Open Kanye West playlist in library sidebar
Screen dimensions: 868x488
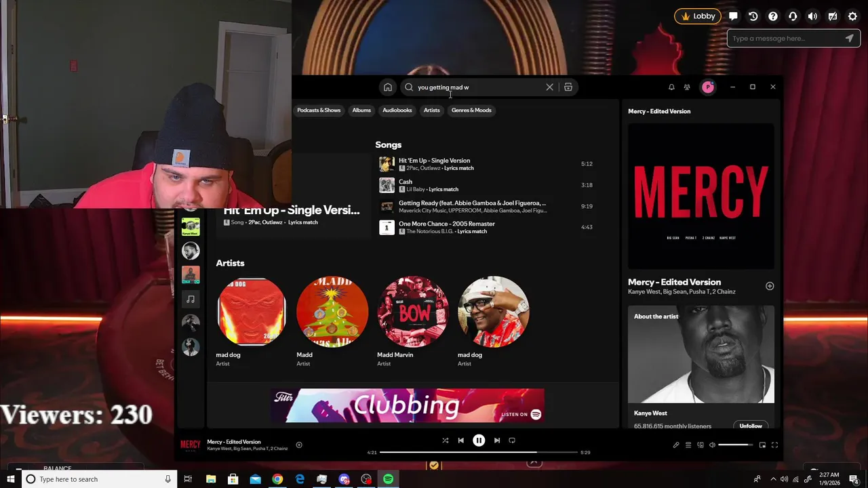pos(191,226)
